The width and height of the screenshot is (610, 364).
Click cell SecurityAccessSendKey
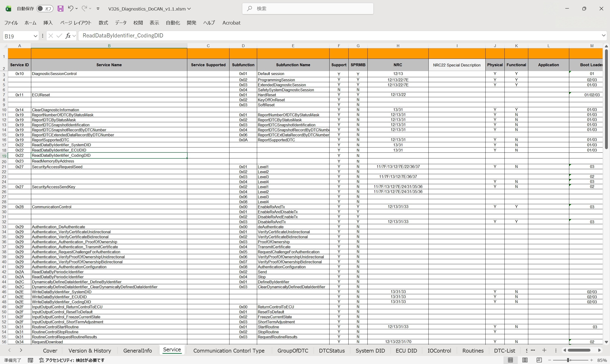click(109, 187)
